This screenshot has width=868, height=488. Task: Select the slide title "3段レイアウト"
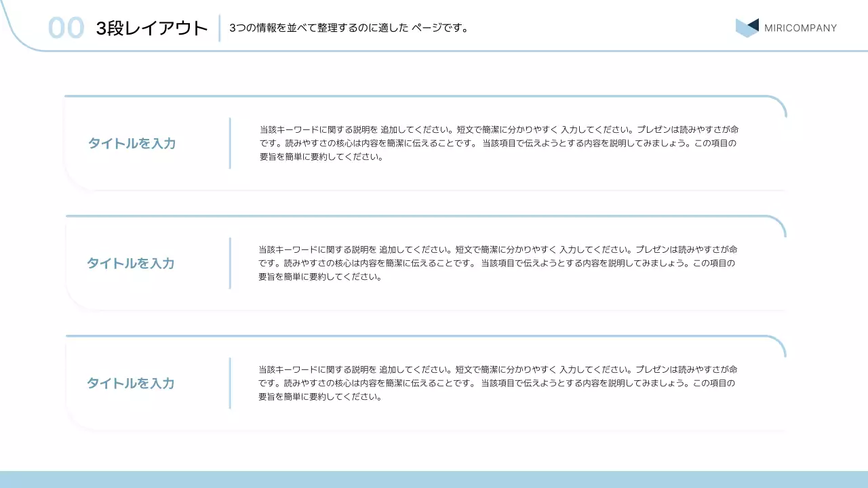[151, 28]
